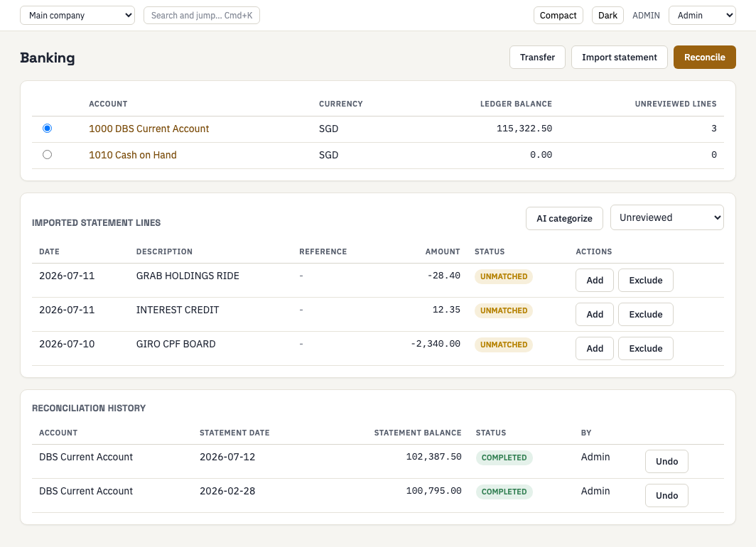756x547 pixels.
Task: Click the AMOUNT column header
Action: point(442,251)
